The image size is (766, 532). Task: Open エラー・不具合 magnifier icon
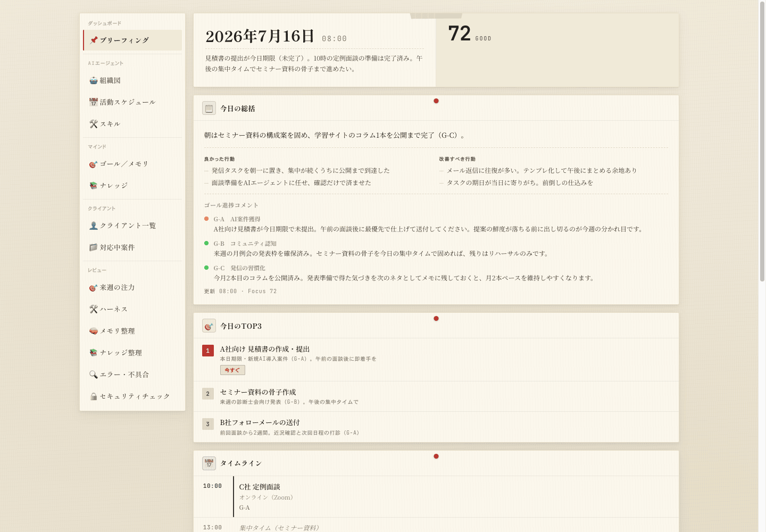tap(94, 375)
